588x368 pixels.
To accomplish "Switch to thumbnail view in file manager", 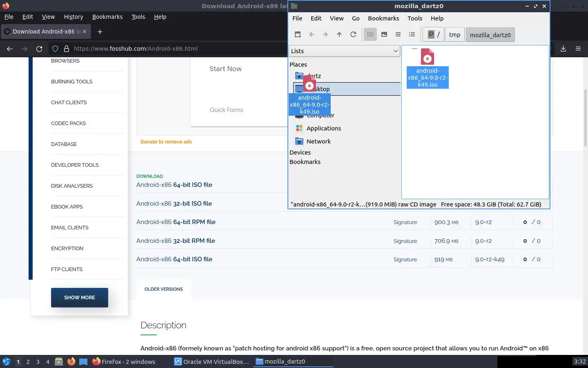I will click(384, 35).
